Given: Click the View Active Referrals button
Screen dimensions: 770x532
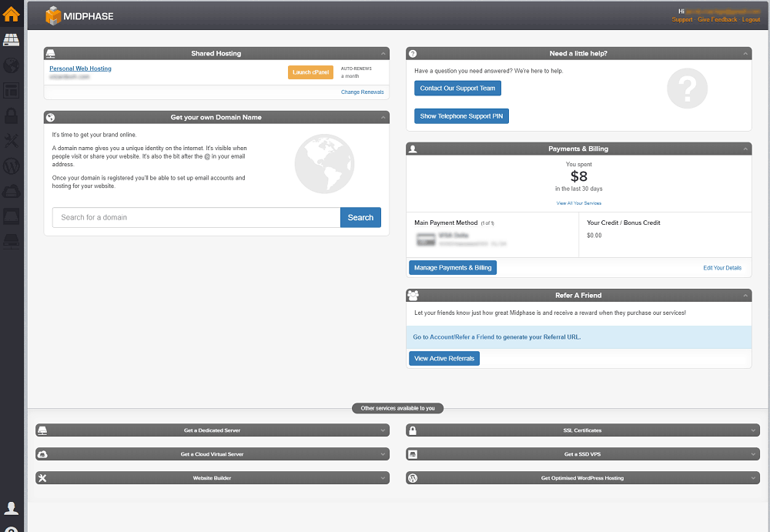Looking at the screenshot, I should point(444,359).
